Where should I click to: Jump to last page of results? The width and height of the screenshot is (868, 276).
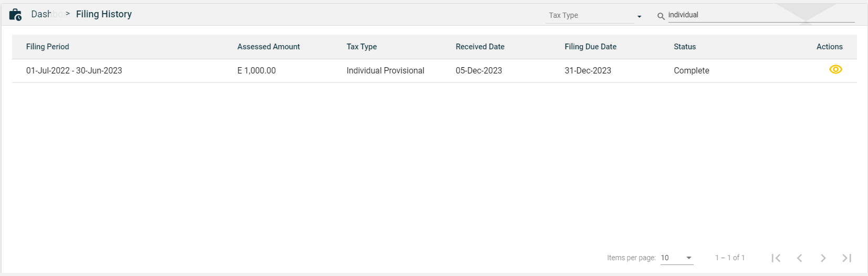click(x=846, y=258)
